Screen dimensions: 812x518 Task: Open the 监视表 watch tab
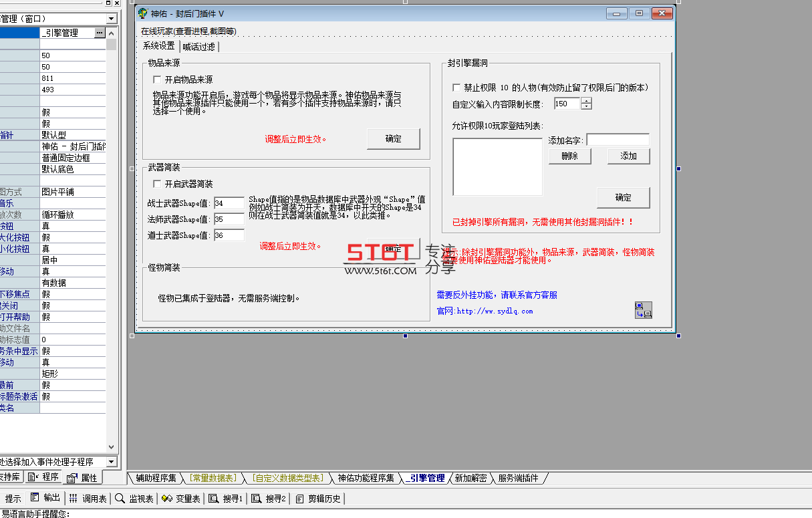[134, 498]
